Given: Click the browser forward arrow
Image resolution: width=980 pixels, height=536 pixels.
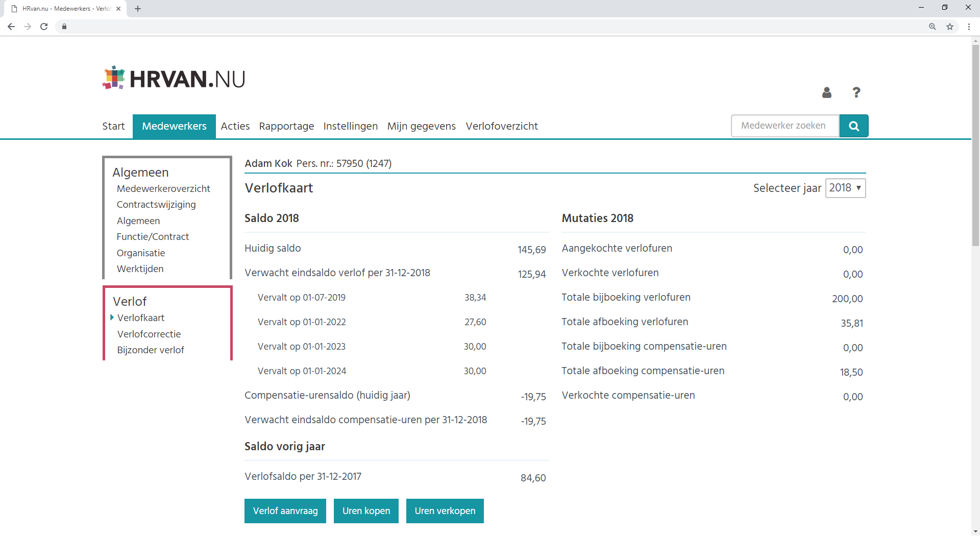Looking at the screenshot, I should click(28, 27).
